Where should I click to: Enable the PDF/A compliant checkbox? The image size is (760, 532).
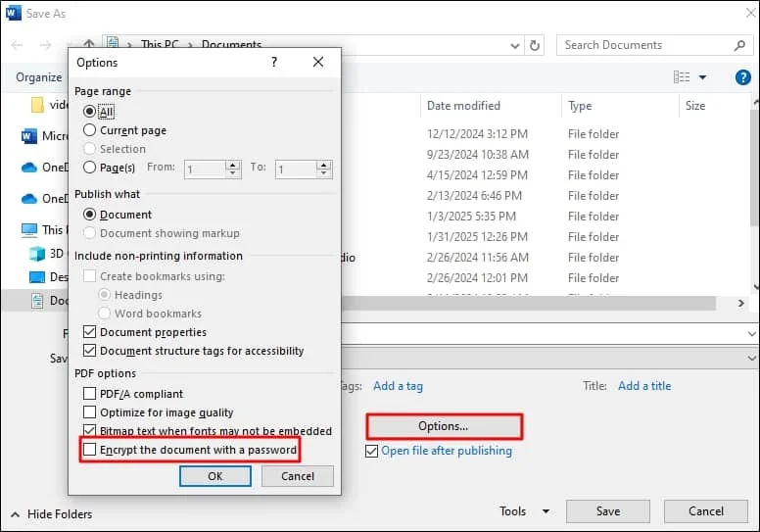pos(89,393)
